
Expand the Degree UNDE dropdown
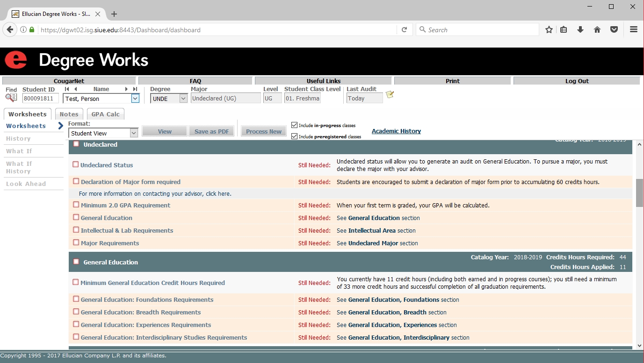(183, 99)
